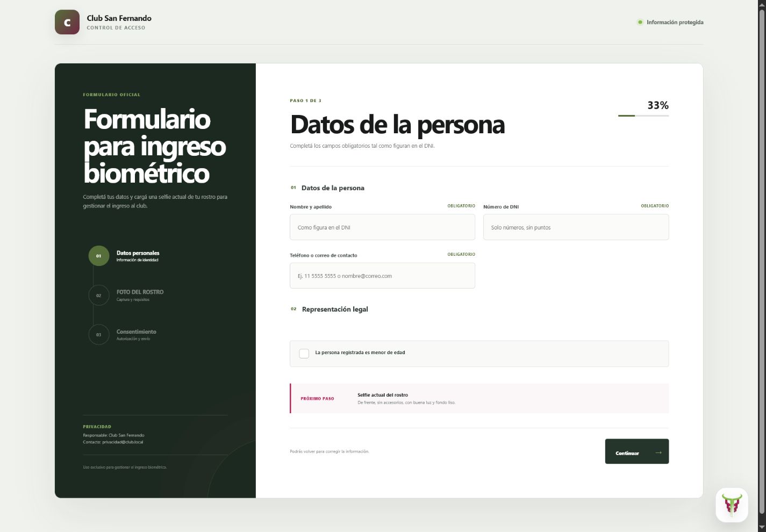Click the PRIVACIDAD heading in sidebar

tap(97, 427)
